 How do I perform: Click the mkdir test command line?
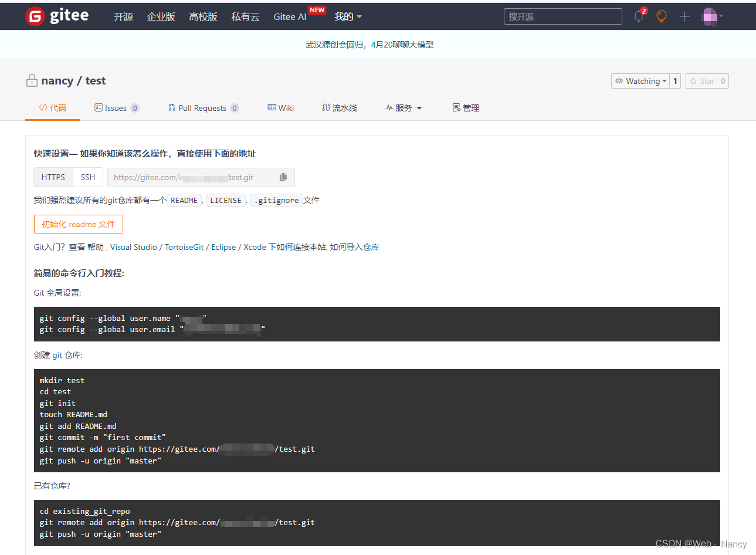point(62,380)
